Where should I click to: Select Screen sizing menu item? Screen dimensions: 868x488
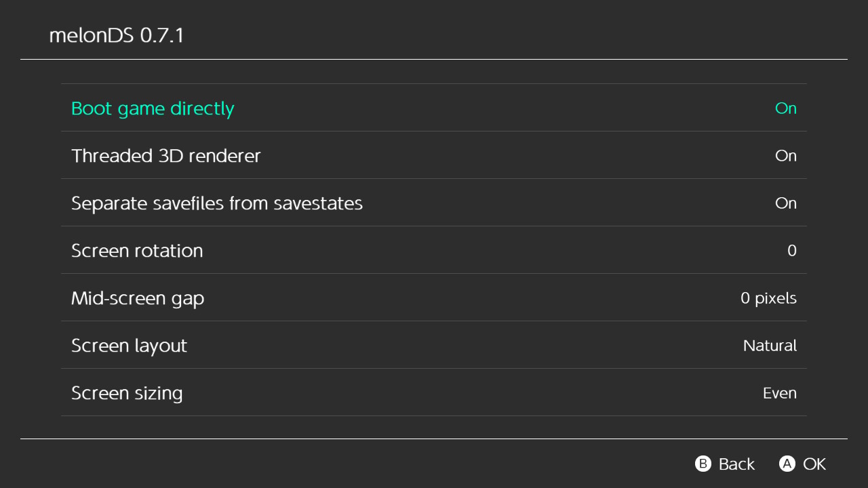click(127, 393)
